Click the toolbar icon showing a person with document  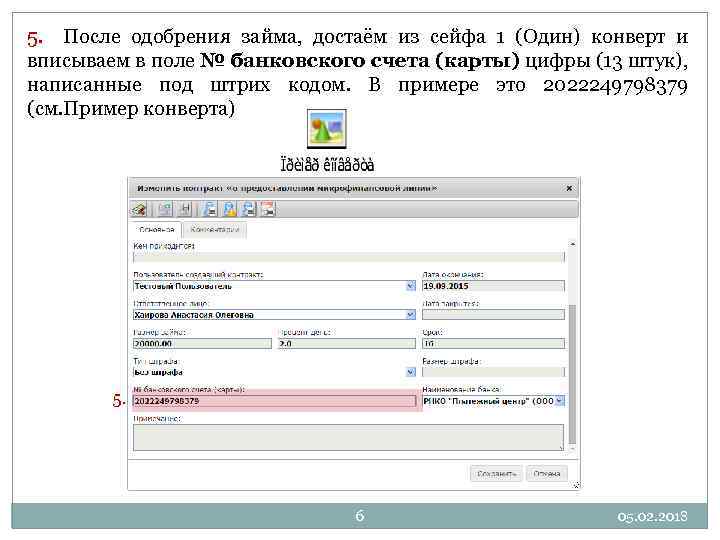pyautogui.click(x=230, y=209)
